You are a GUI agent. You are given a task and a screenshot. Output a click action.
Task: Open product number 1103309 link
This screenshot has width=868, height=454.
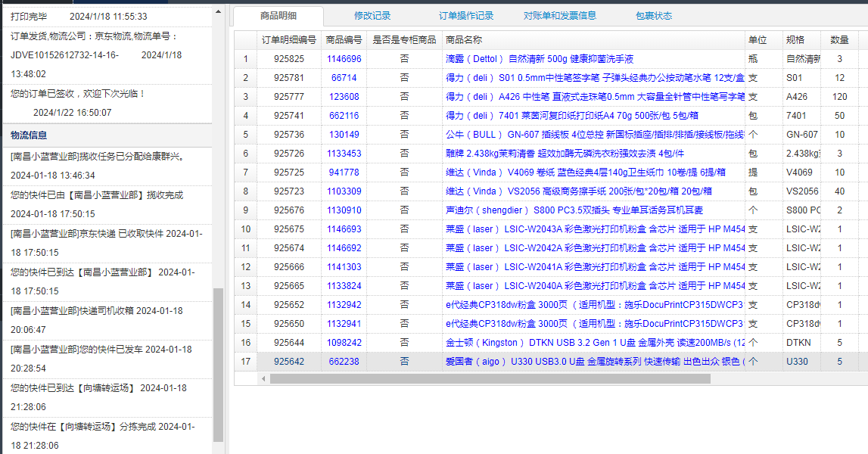[344, 191]
